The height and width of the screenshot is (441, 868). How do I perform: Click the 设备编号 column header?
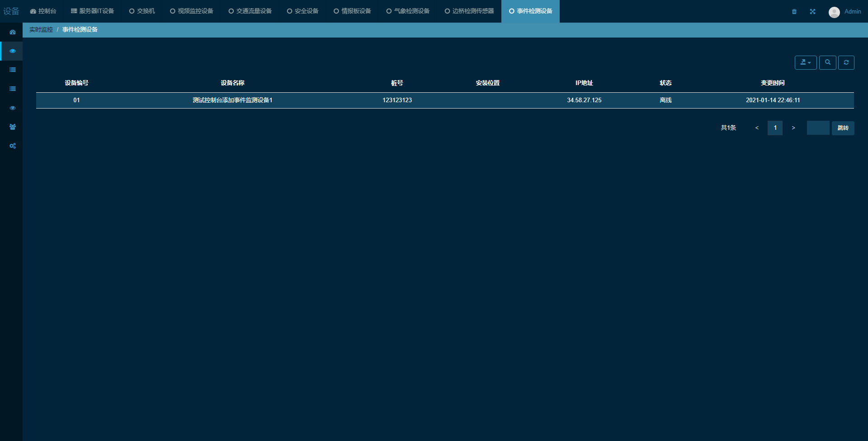click(76, 83)
